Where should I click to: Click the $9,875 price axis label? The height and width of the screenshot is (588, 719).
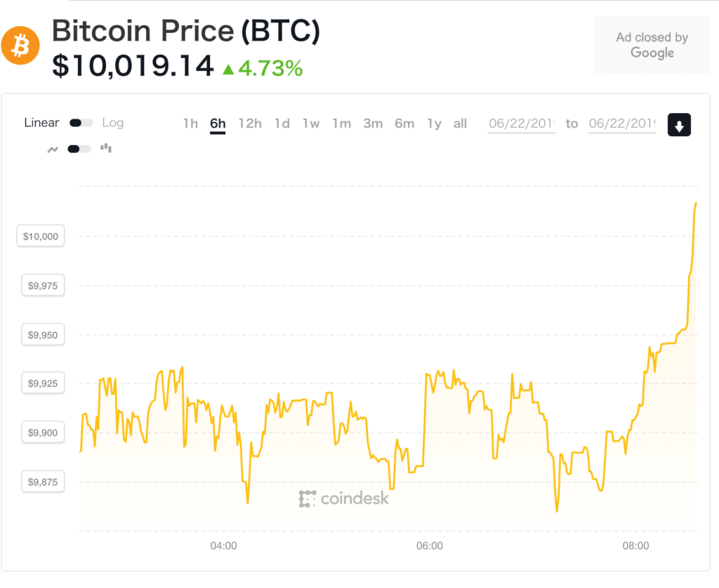pyautogui.click(x=43, y=481)
